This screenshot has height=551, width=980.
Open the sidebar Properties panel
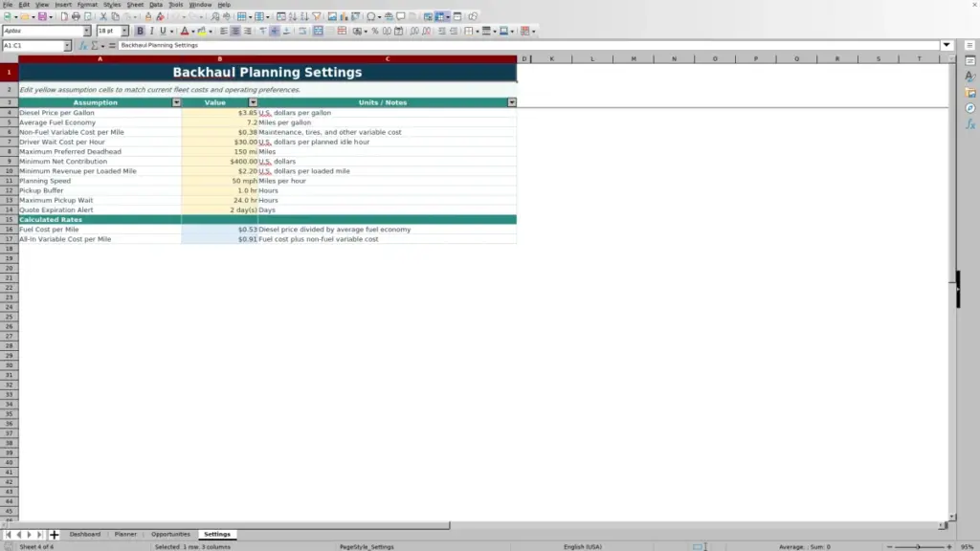[x=970, y=61]
